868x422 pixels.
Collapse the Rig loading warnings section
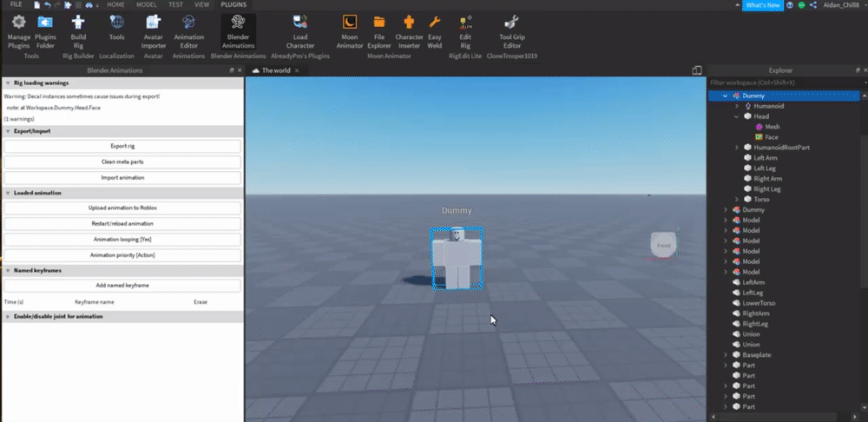[8, 82]
